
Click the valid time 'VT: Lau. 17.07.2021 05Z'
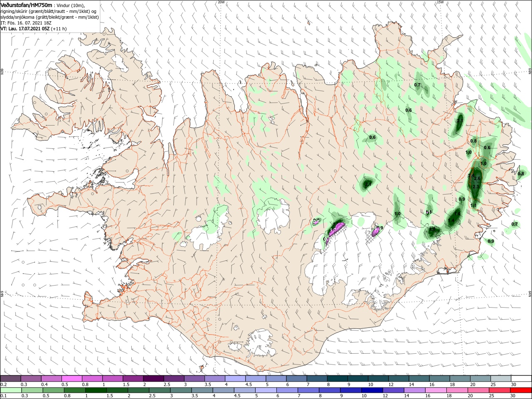25,29
